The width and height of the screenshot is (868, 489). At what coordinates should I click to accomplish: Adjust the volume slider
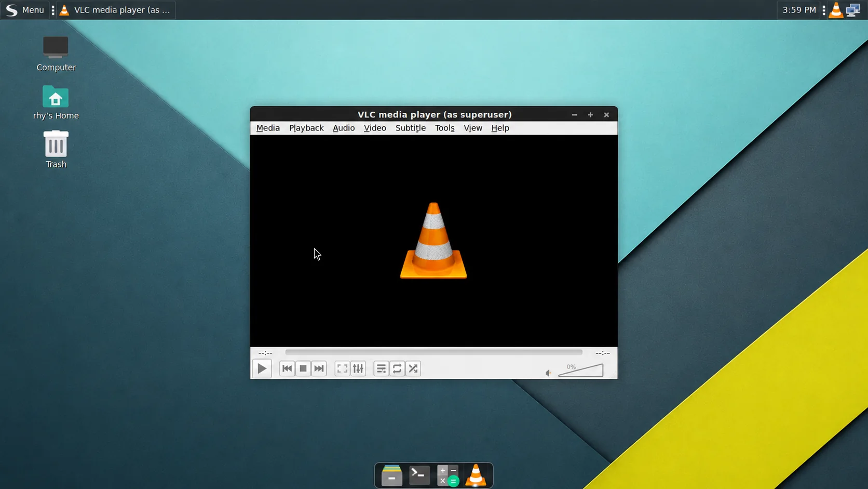(x=581, y=370)
